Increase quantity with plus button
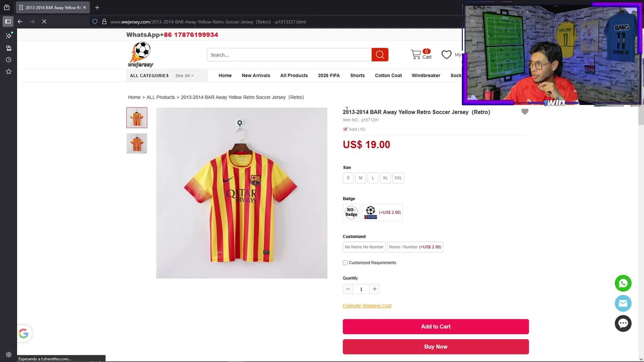Screen dimensions: 644x362 [x=374, y=289]
